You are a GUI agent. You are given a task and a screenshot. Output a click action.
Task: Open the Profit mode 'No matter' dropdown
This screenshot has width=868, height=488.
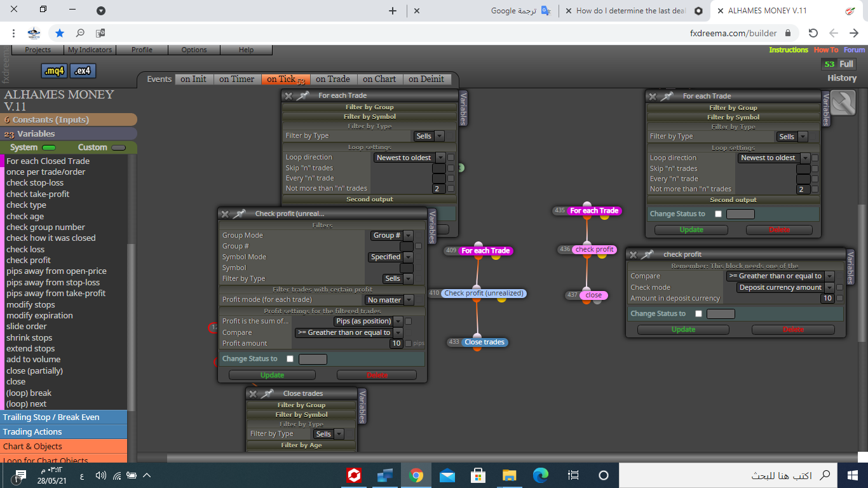click(x=390, y=300)
